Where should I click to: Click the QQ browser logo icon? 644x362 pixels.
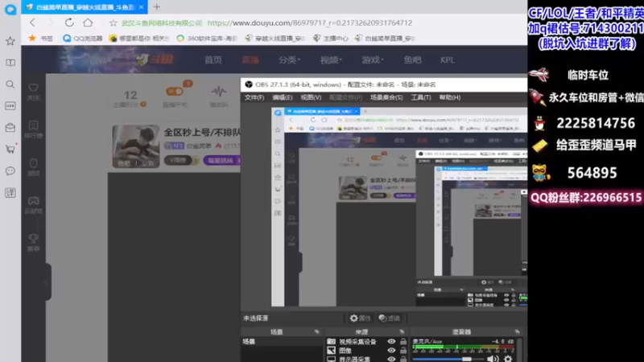(10, 9)
